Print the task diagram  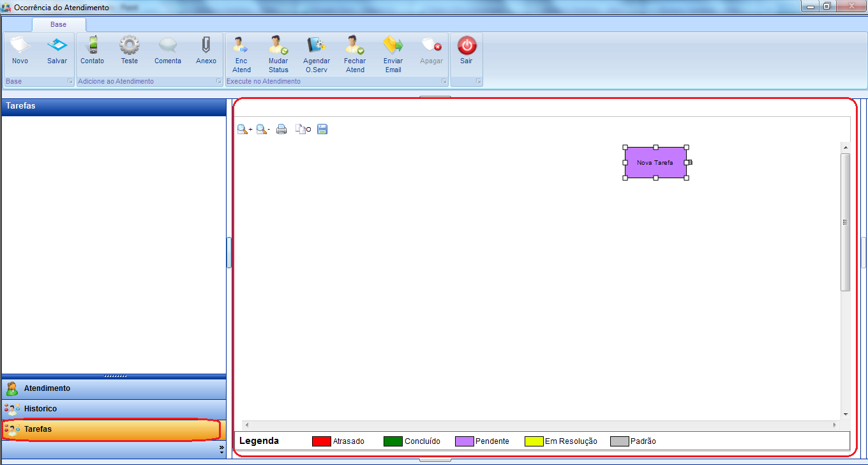click(281, 130)
